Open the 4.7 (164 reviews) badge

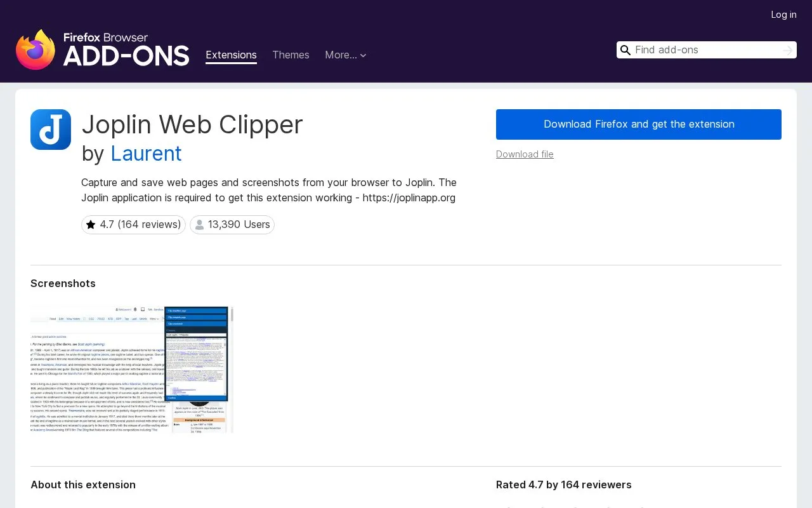coord(133,225)
